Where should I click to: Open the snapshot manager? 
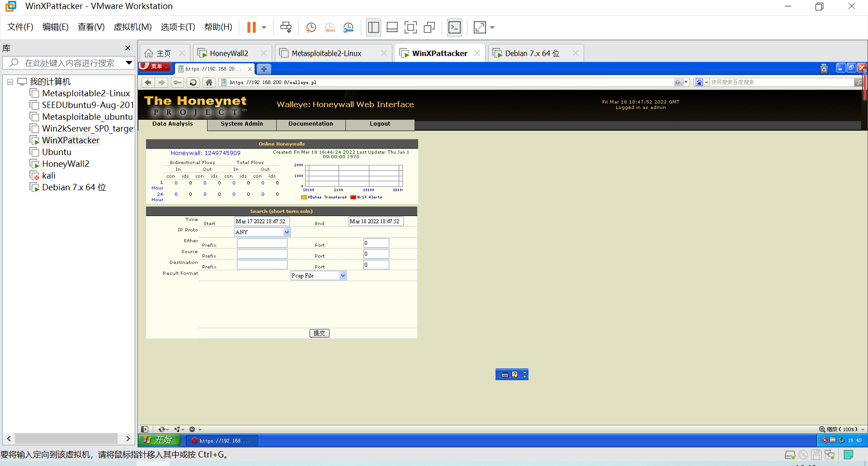349,28
